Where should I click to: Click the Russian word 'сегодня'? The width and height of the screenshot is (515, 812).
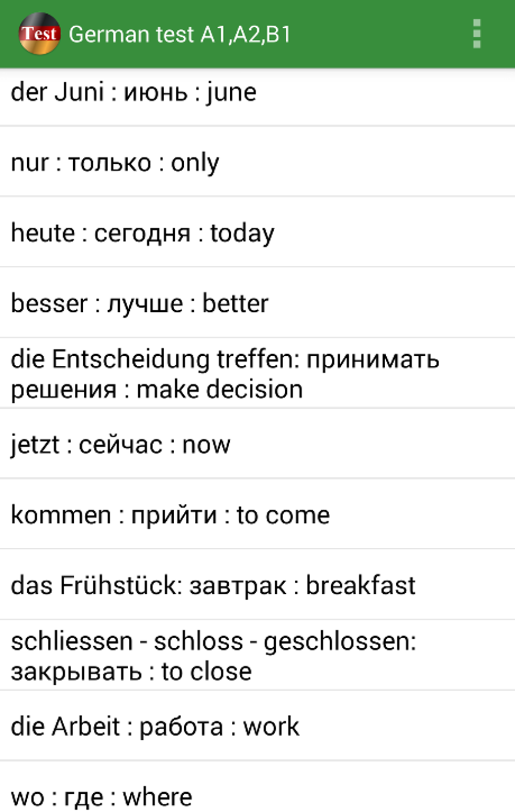tap(142, 233)
